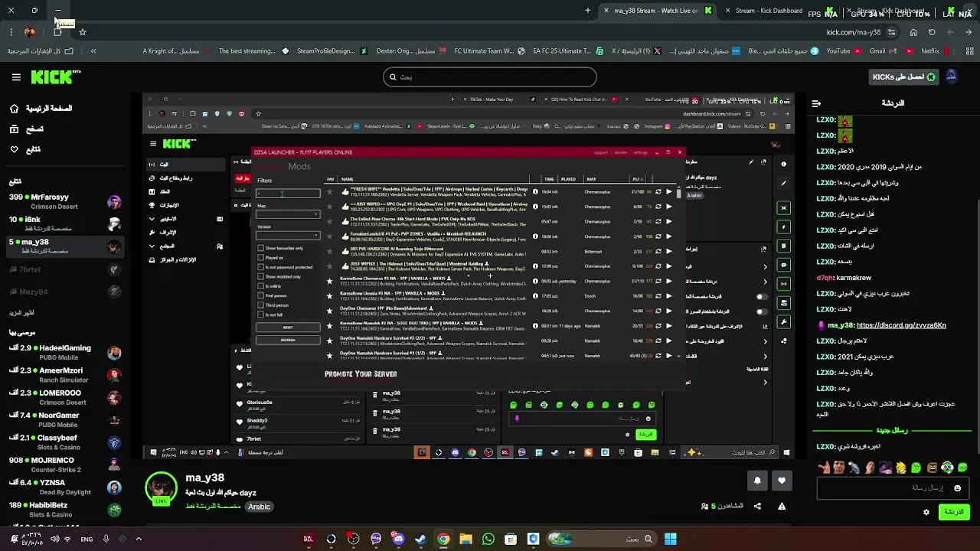Click Get KICKs button
Image resolution: width=980 pixels, height=551 pixels.
(x=903, y=77)
